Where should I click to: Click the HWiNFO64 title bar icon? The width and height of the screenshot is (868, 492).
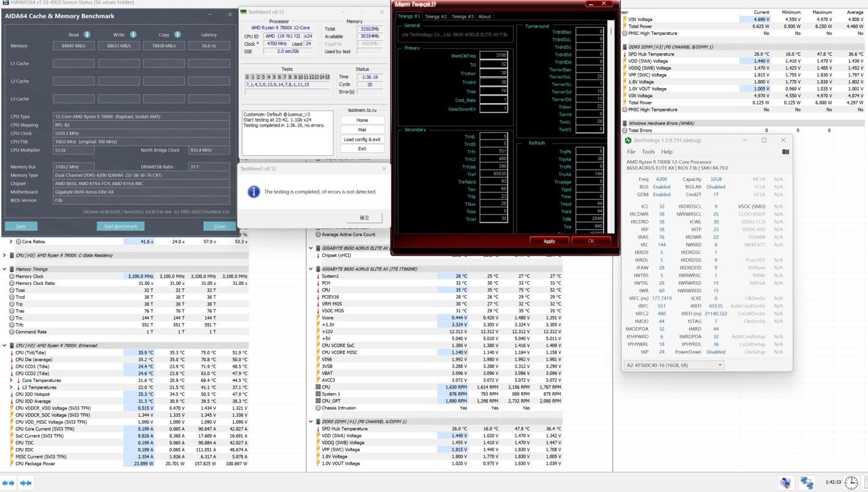[x=5, y=2]
